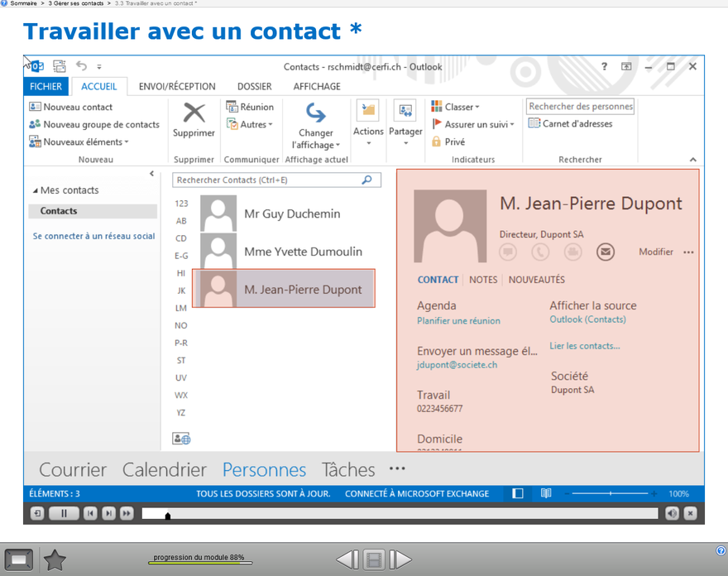Viewport: 728px width, 576px height.
Task: Open the Classer dropdown
Action: pos(455,107)
